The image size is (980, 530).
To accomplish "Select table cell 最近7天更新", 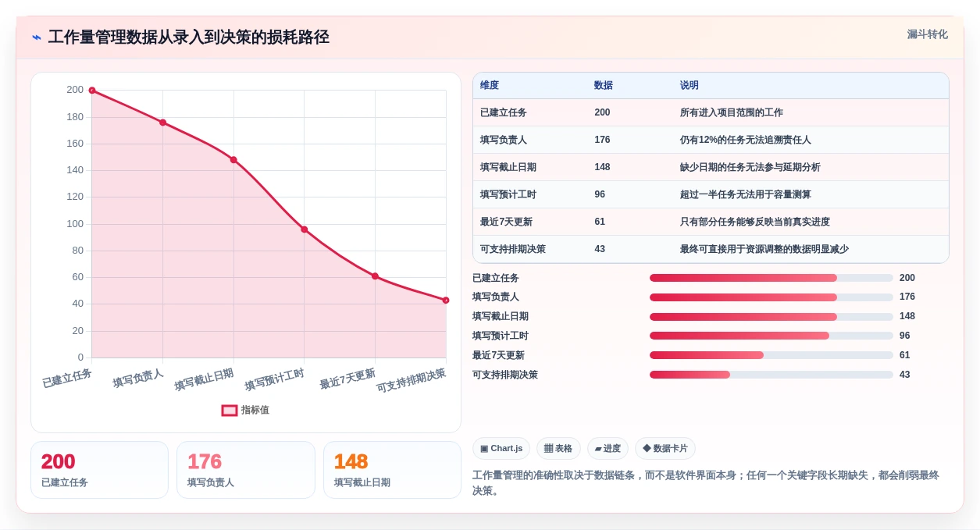I will [506, 222].
